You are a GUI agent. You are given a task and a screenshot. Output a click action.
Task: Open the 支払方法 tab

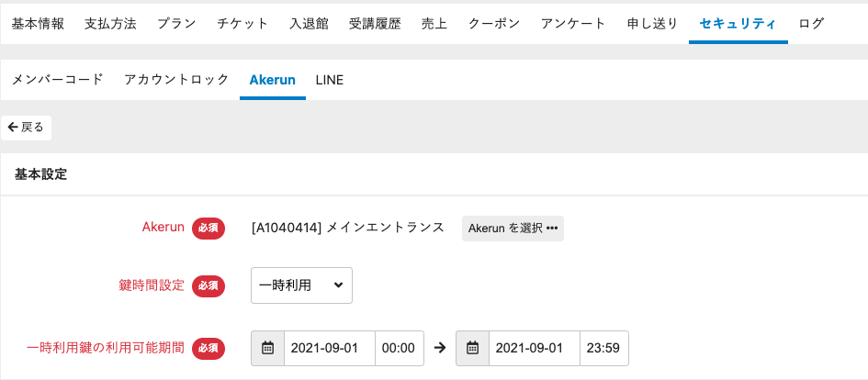point(110,23)
